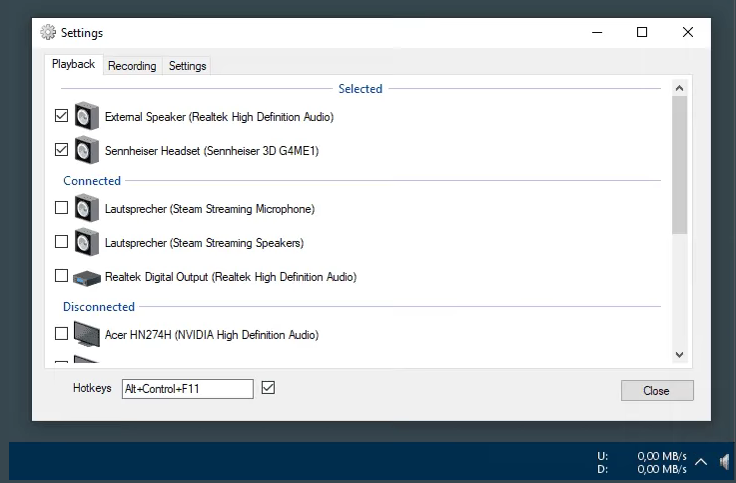The height and width of the screenshot is (483, 736).
Task: Click the Hotkeys input field
Action: tap(188, 389)
